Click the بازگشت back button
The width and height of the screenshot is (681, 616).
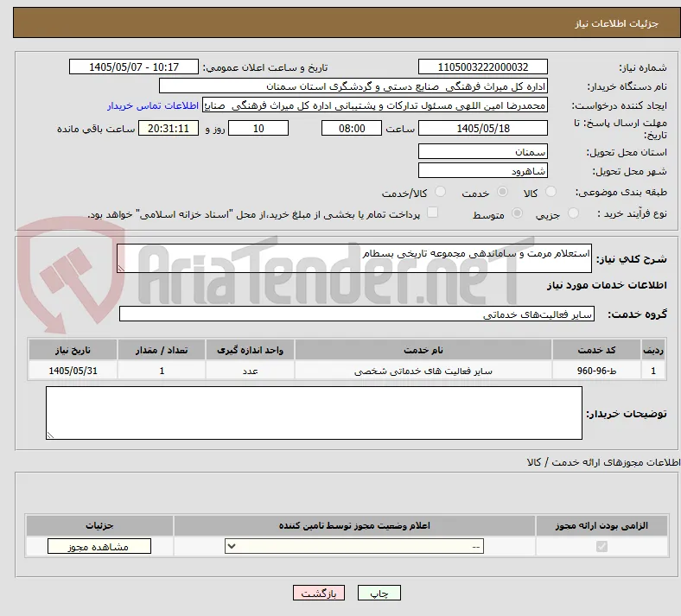(319, 594)
